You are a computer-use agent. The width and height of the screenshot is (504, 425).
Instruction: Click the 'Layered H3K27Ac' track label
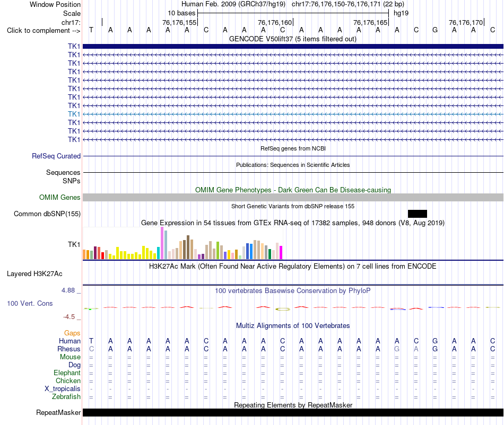click(x=34, y=274)
